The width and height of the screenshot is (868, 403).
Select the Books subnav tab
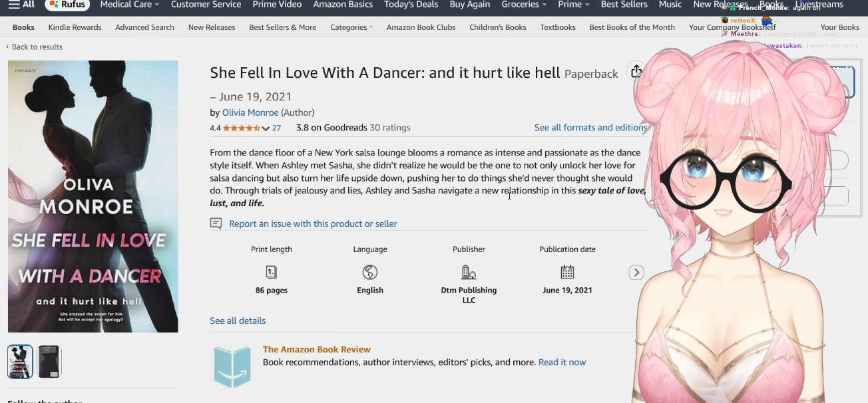pos(23,27)
